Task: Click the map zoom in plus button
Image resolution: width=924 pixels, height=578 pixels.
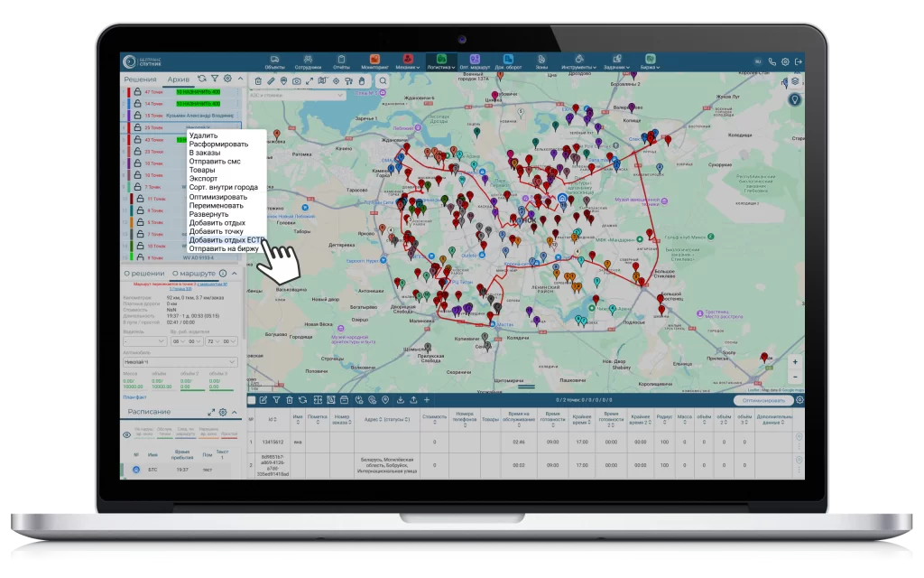Action: 795,361
